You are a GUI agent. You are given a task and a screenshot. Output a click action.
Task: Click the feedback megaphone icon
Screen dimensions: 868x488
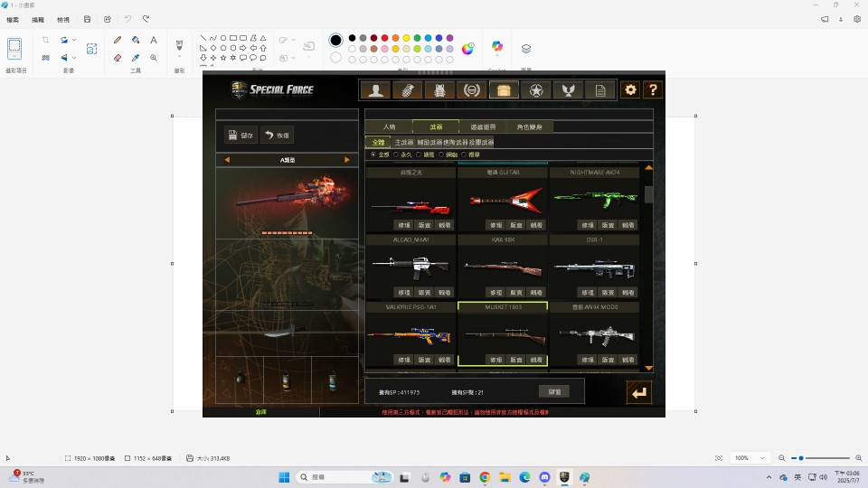825,19
